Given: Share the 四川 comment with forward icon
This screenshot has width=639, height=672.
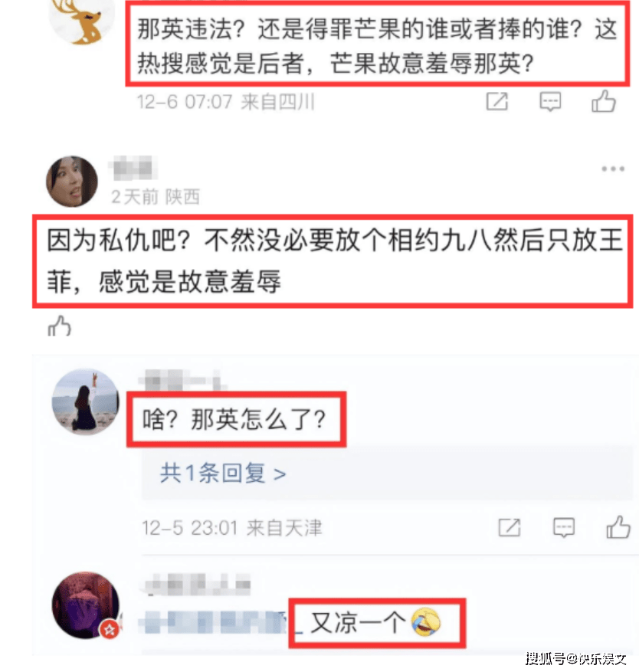Looking at the screenshot, I should [497, 102].
